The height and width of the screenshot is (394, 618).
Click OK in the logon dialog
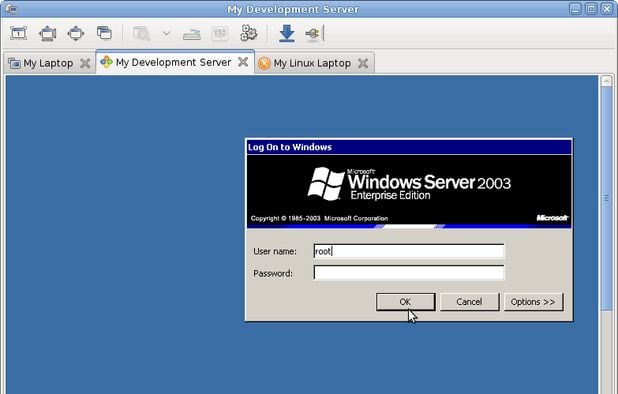point(406,302)
